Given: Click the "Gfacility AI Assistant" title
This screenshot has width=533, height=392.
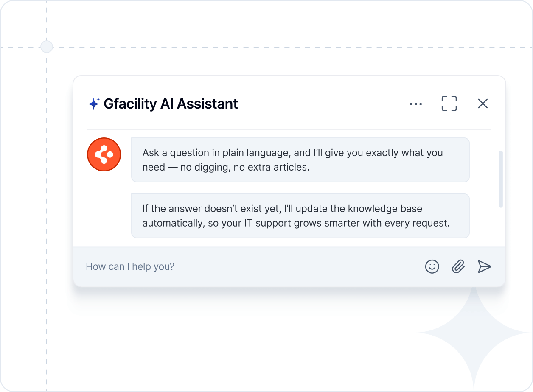Looking at the screenshot, I should (171, 104).
